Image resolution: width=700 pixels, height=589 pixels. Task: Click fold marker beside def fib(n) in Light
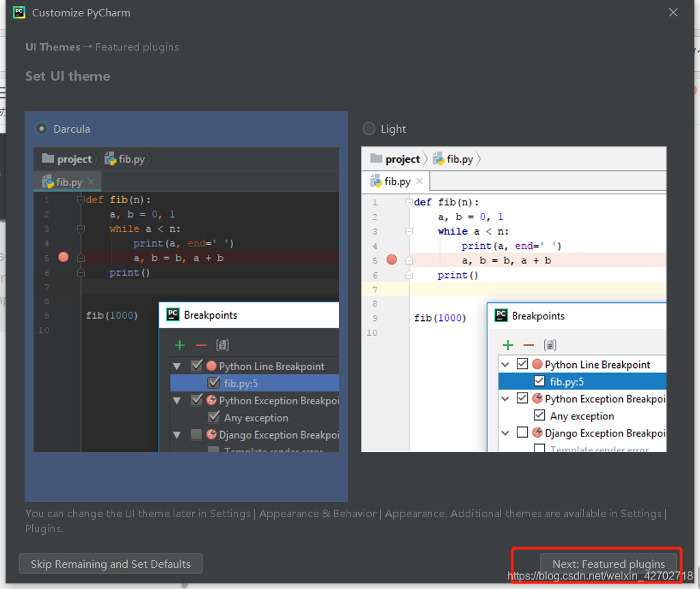tap(409, 202)
